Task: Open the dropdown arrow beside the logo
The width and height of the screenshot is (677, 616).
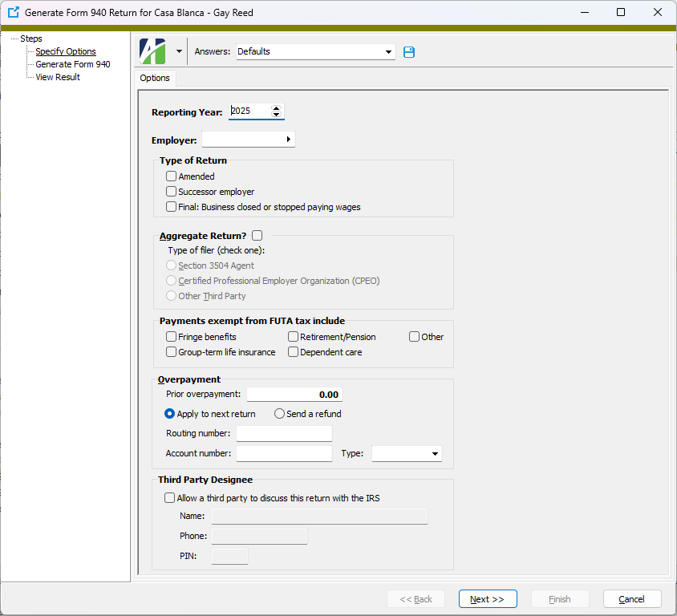Action: pyautogui.click(x=179, y=51)
